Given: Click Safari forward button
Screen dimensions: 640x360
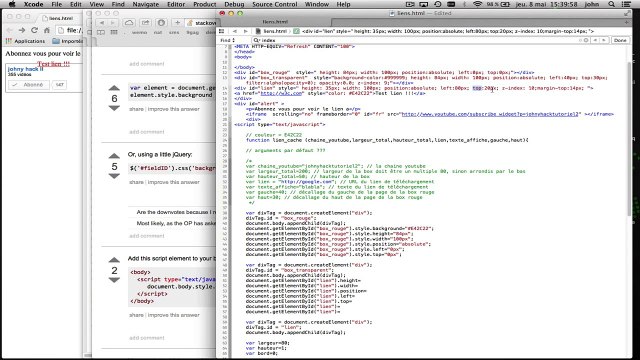Looking at the screenshot, I should 112,23.
